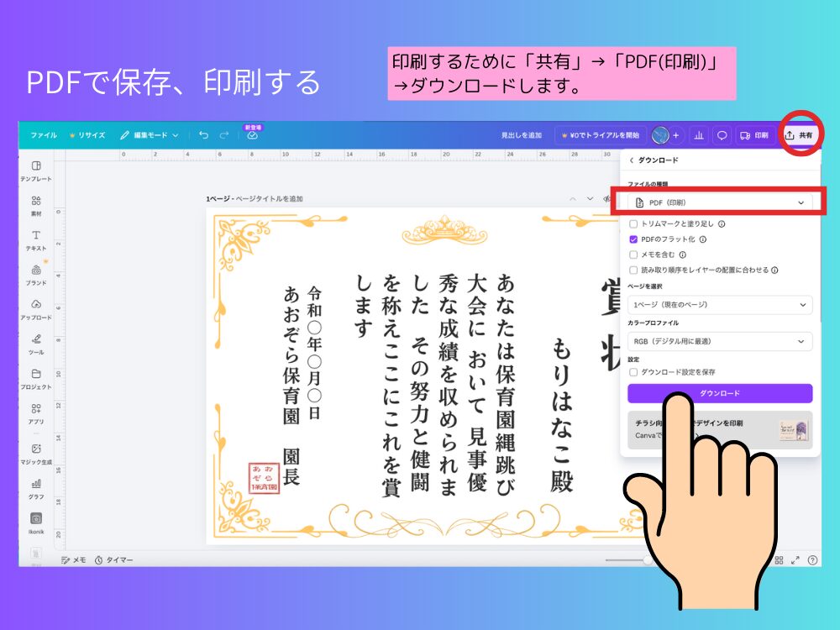This screenshot has width=840, height=630.
Task: Open the comments speech bubble icon
Action: (x=722, y=135)
